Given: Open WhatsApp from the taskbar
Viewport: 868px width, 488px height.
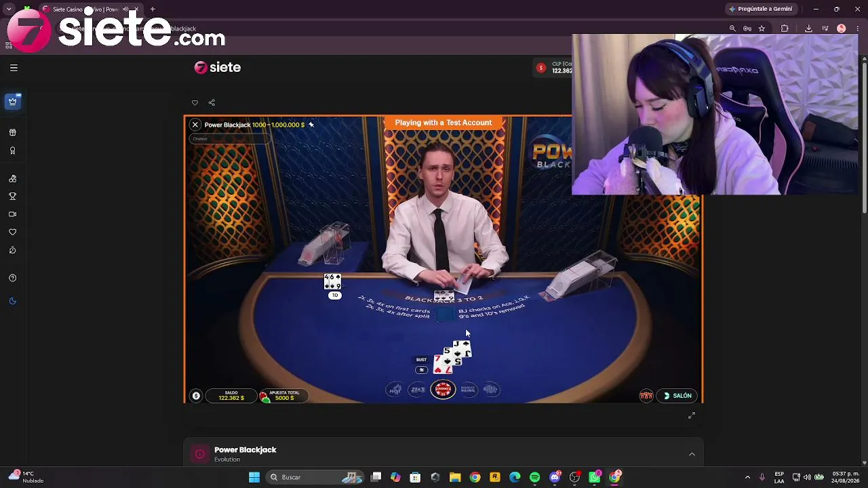Looking at the screenshot, I should 595,477.
